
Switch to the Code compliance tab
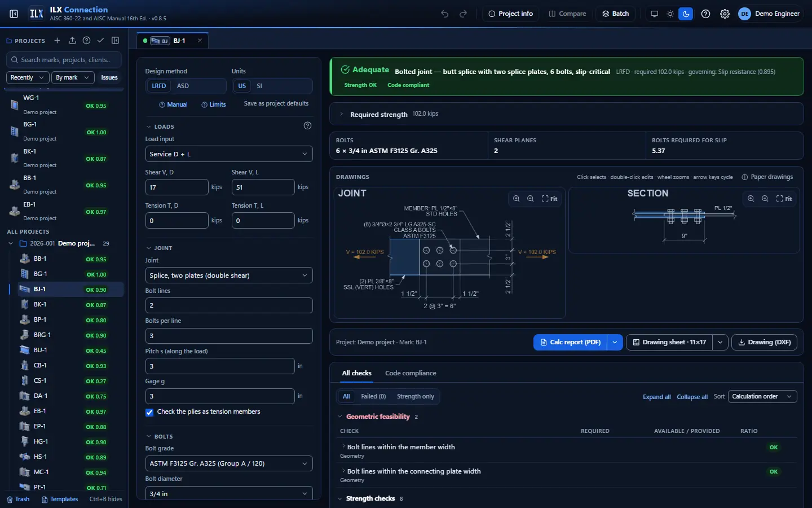[x=411, y=373]
